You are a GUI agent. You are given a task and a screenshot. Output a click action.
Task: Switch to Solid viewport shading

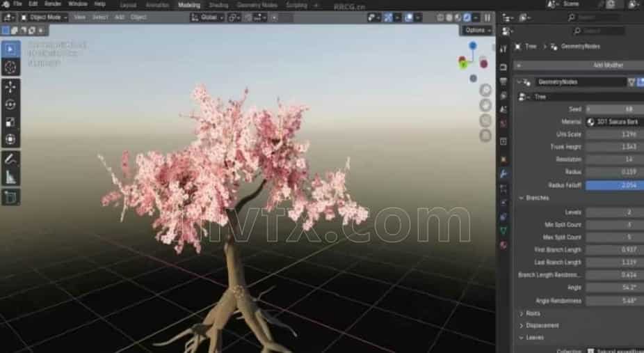click(449, 17)
